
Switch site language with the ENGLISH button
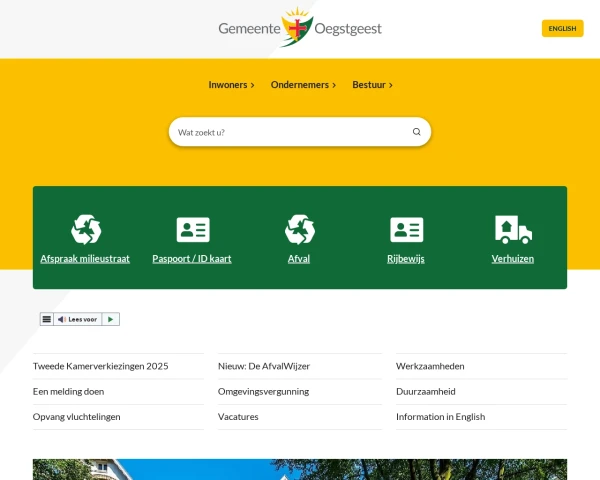562,28
